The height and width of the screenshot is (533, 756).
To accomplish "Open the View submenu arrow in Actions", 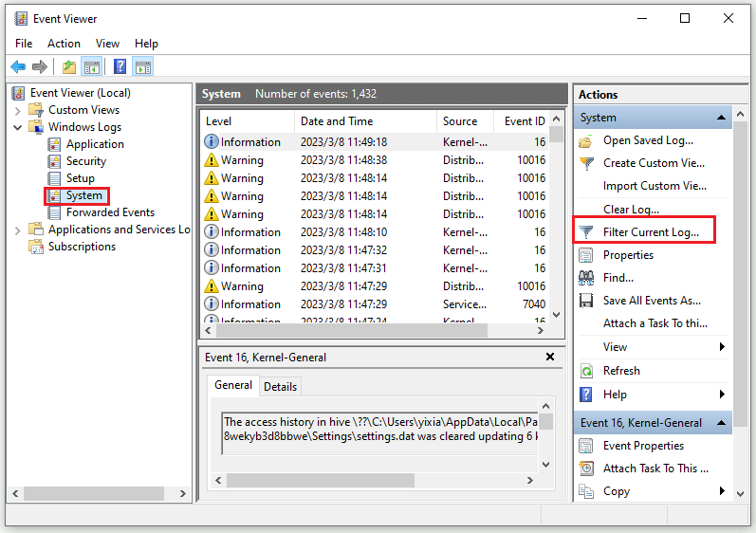I will tap(722, 347).
